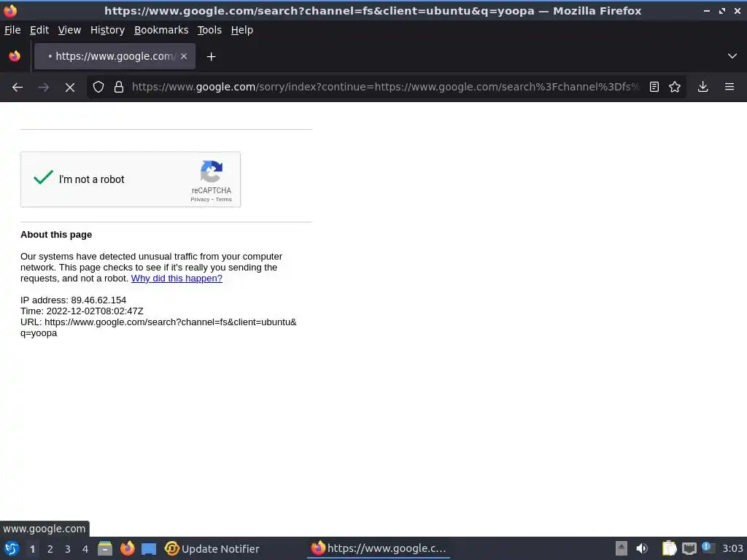Click the 3:03 taskbar clock
This screenshot has width=747, height=560.
coord(732,548)
